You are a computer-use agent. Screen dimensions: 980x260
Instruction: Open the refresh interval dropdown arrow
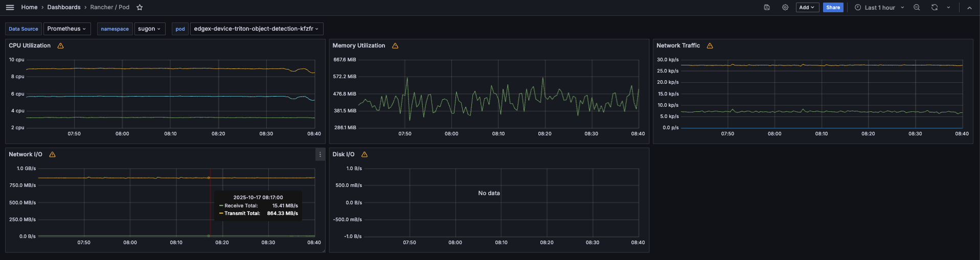point(948,7)
